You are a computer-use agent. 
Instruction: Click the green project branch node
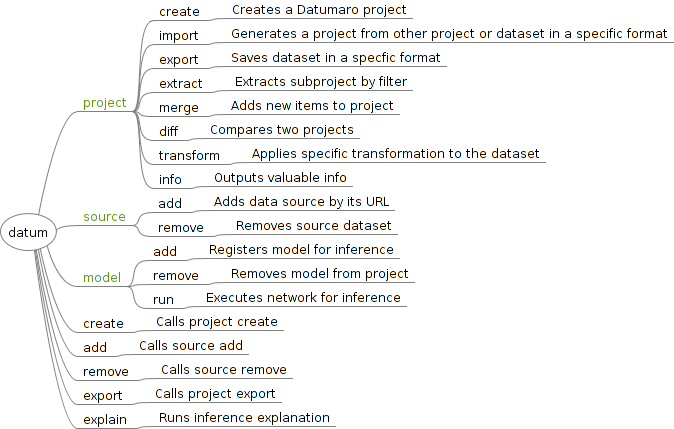tap(104, 103)
